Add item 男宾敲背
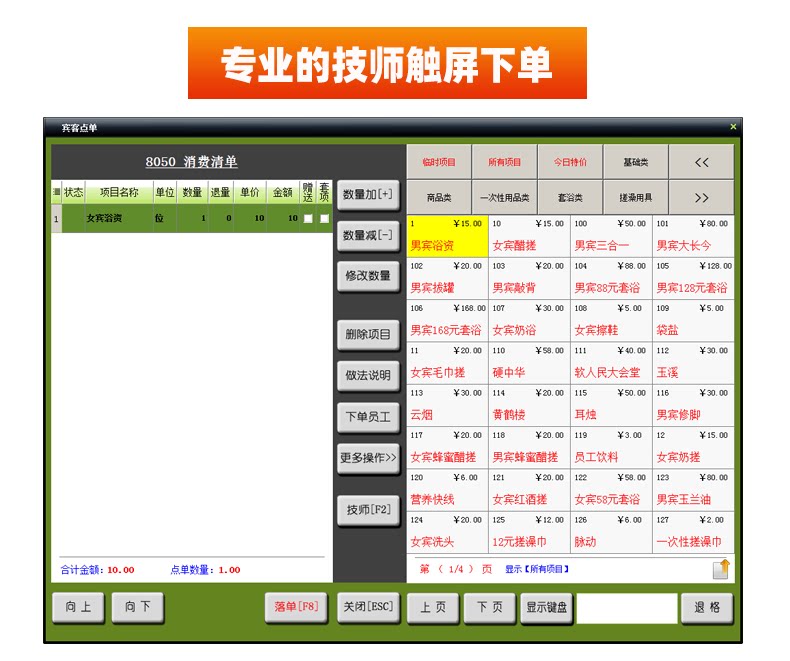Viewport: 790px width, 661px height. 529,278
